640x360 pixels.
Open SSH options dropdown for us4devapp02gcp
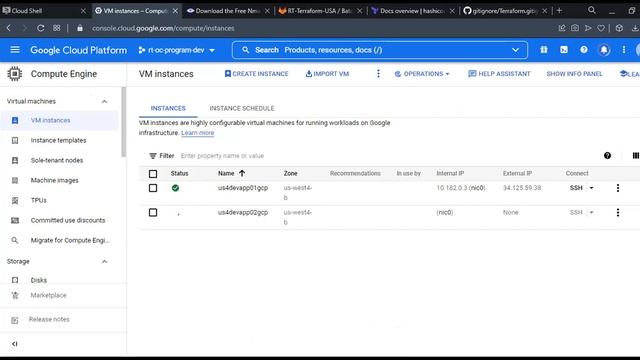591,212
